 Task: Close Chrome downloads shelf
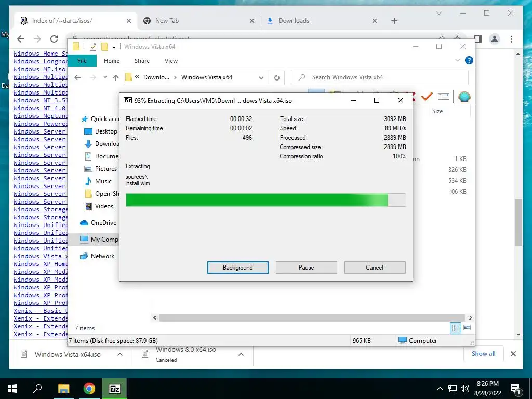(x=513, y=354)
